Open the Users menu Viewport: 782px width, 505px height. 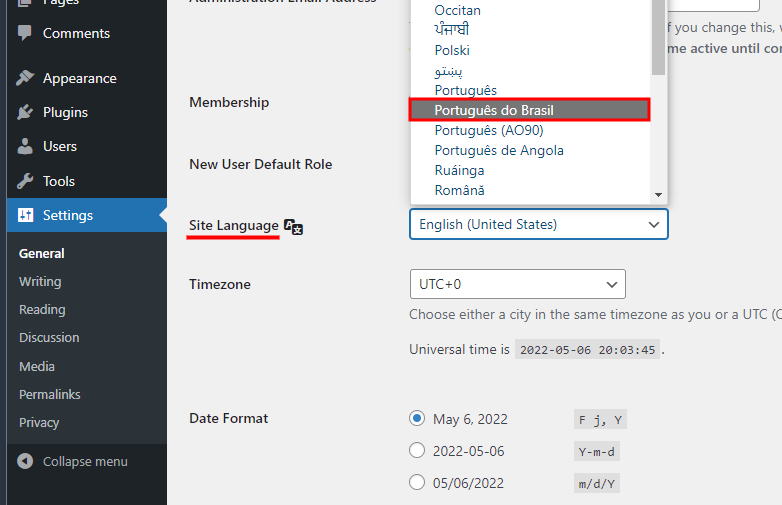point(87,146)
